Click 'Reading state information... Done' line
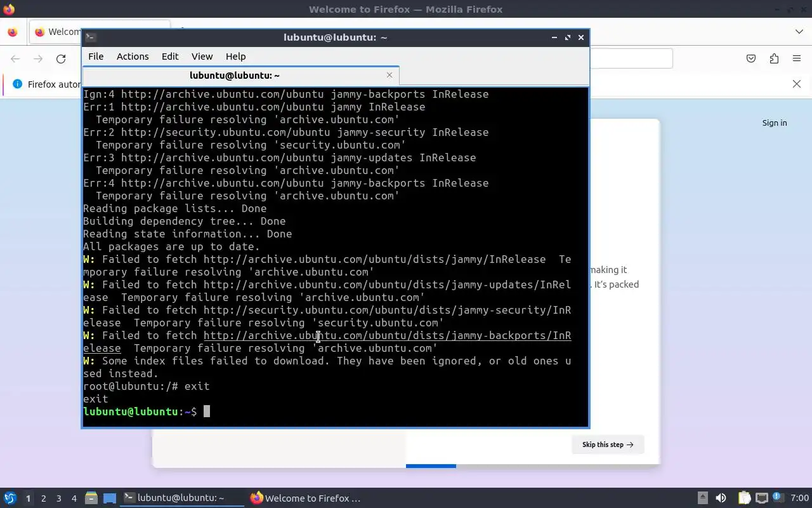This screenshot has width=812, height=508. pyautogui.click(x=187, y=234)
